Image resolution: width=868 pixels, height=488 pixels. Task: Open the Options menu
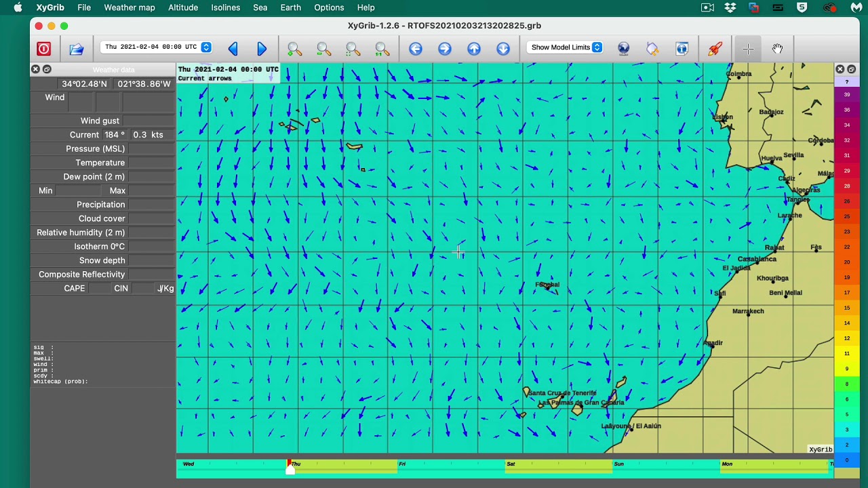[329, 7]
